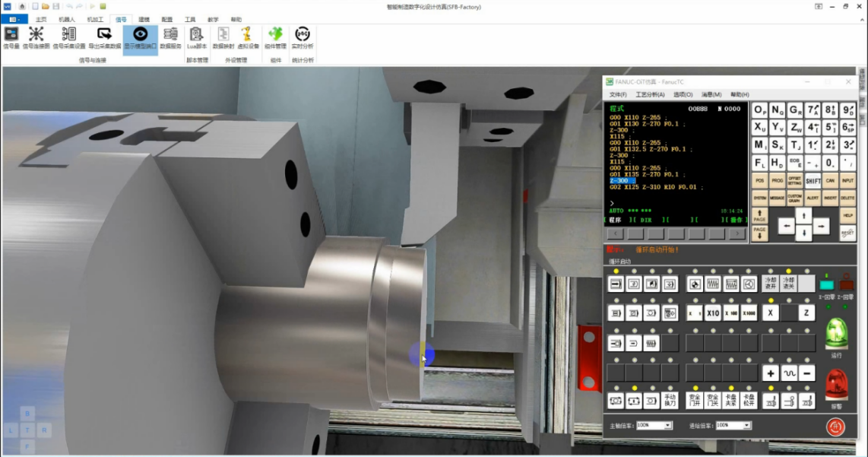Click the green 运行 run beacon
This screenshot has height=457, width=868.
[x=836, y=334]
